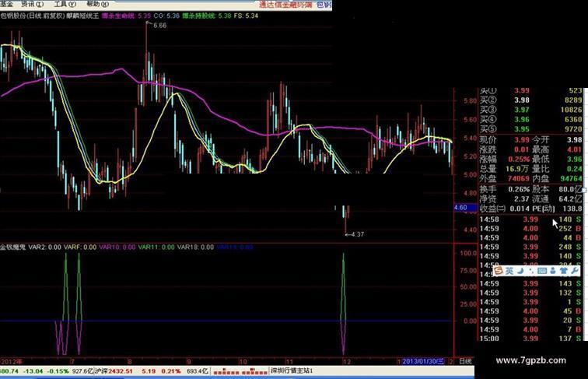Open the www.7gpzb.com link
This screenshot has width=588, height=379.
[x=531, y=360]
